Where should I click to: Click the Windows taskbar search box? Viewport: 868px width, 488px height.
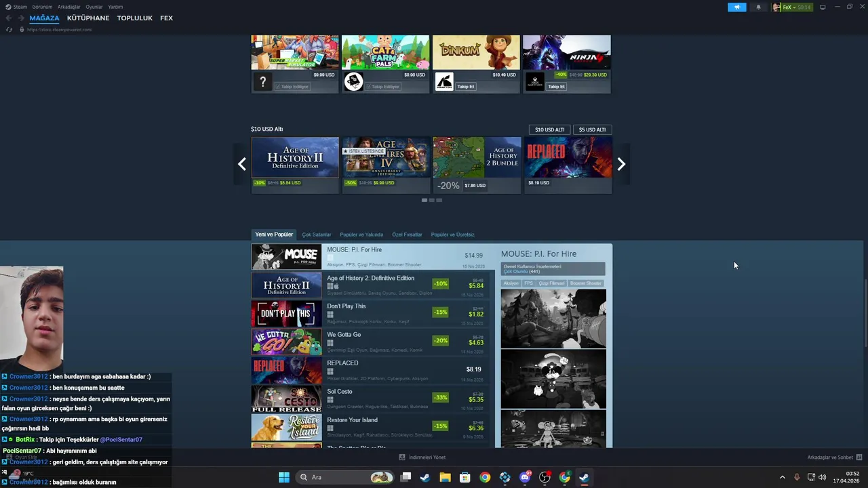pyautogui.click(x=346, y=477)
